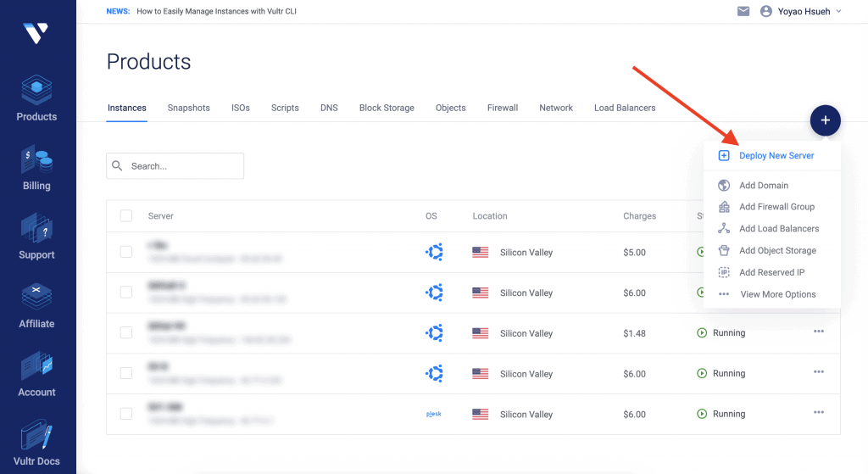This screenshot has height=474, width=868.
Task: Toggle the select-all checkbox in table header
Action: pyautogui.click(x=126, y=216)
